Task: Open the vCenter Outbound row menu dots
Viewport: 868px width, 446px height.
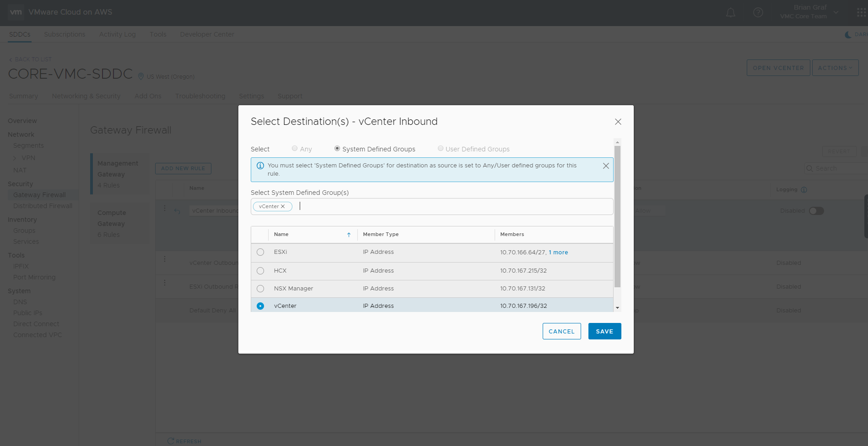Action: (x=165, y=259)
